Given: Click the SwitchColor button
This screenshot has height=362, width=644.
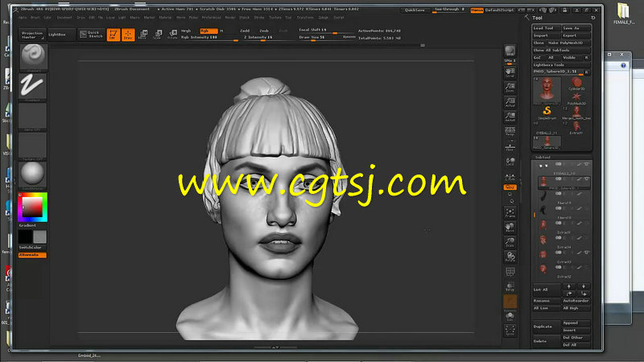Looking at the screenshot, I should [32, 248].
